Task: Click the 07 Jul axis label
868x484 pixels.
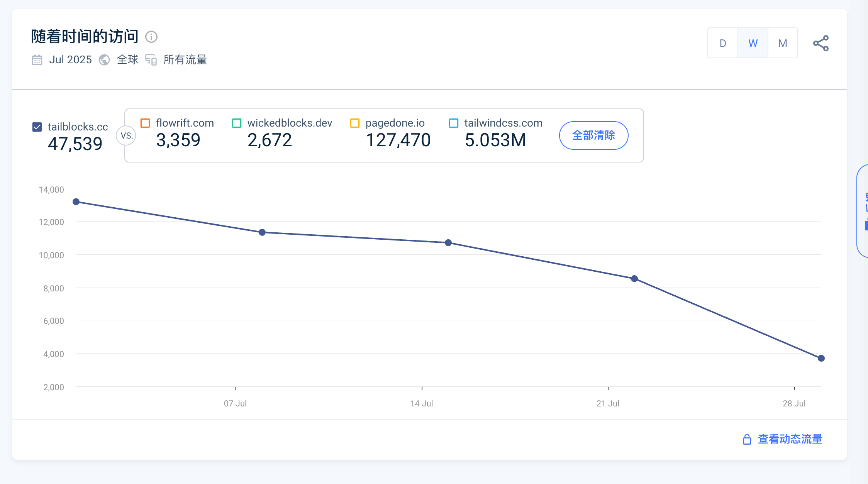Action: click(x=235, y=404)
